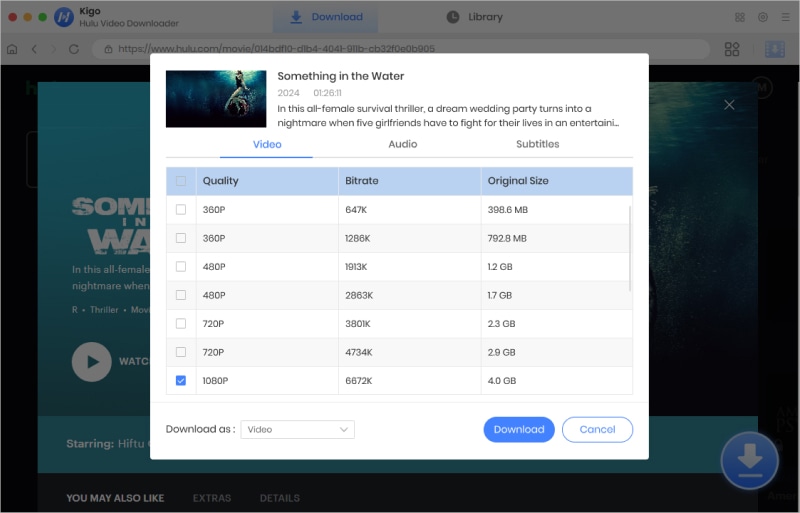Image resolution: width=800 pixels, height=513 pixels.
Task: Click the grid apps icon in title bar
Action: pos(740,17)
